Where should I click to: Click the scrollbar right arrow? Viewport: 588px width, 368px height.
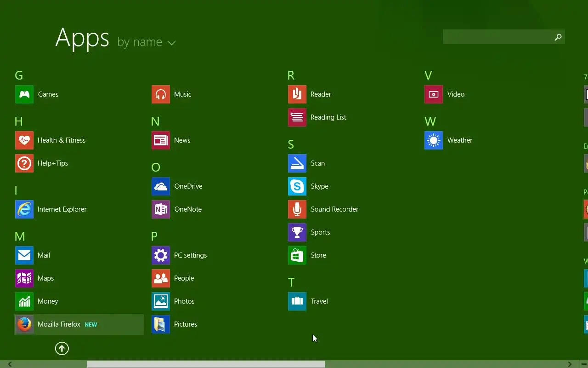[570, 364]
